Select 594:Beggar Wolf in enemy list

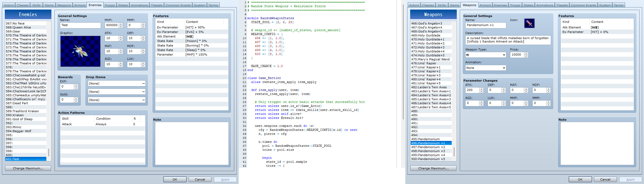(x=26, y=131)
